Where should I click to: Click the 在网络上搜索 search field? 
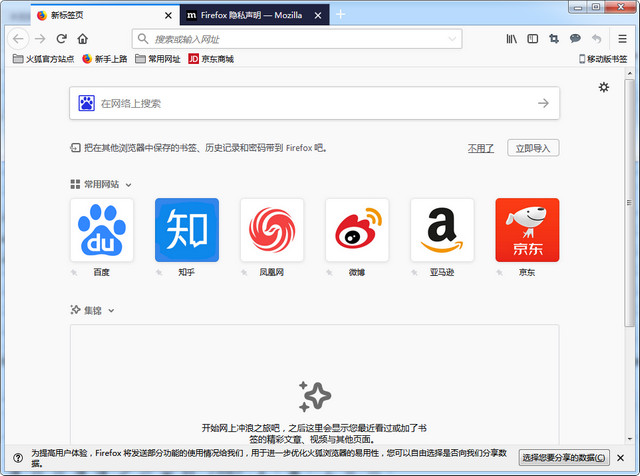(314, 103)
